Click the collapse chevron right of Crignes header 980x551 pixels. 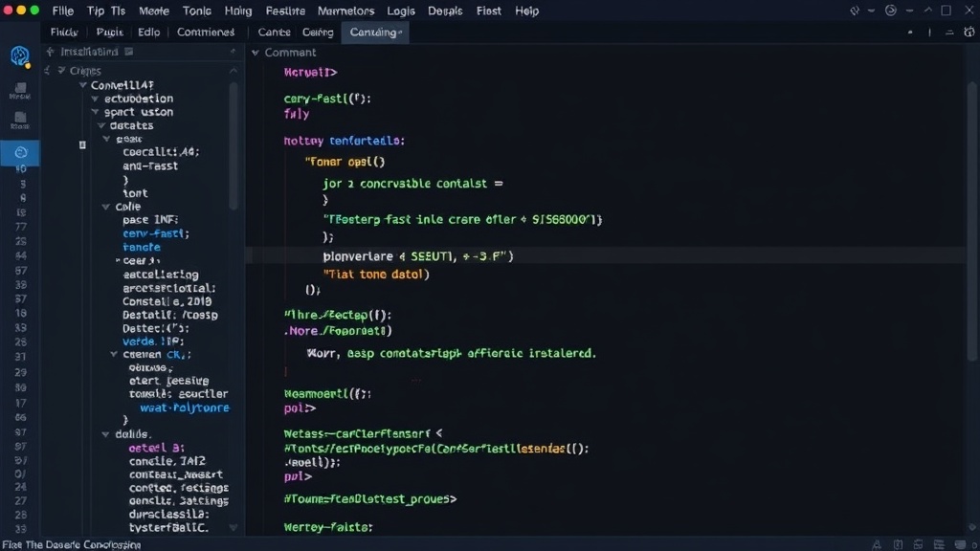point(234,71)
